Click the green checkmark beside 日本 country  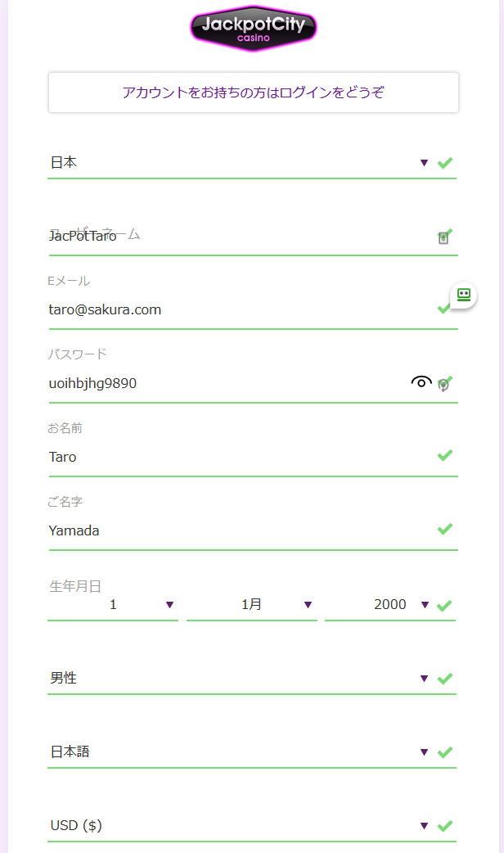click(445, 163)
